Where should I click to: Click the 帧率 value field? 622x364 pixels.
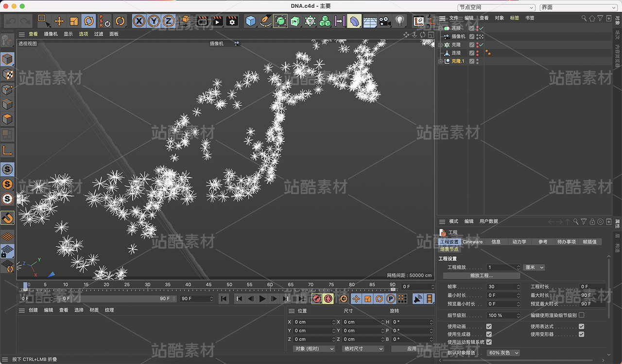coord(503,287)
